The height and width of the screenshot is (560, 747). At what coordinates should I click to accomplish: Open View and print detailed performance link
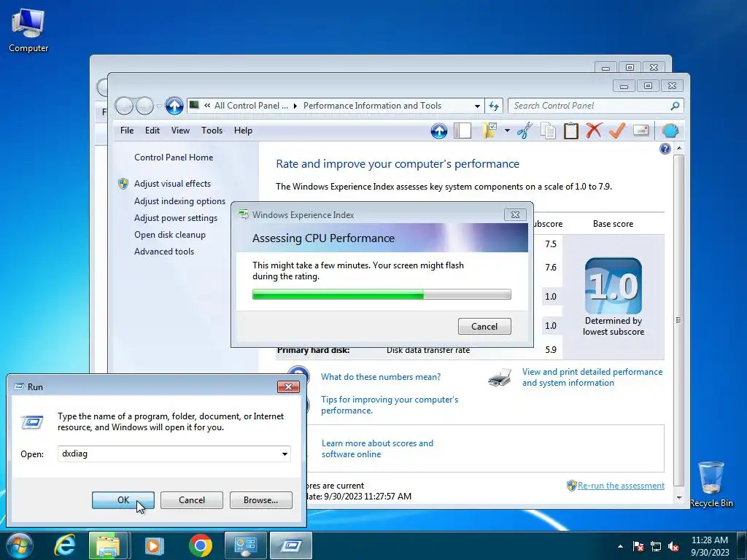pyautogui.click(x=592, y=377)
